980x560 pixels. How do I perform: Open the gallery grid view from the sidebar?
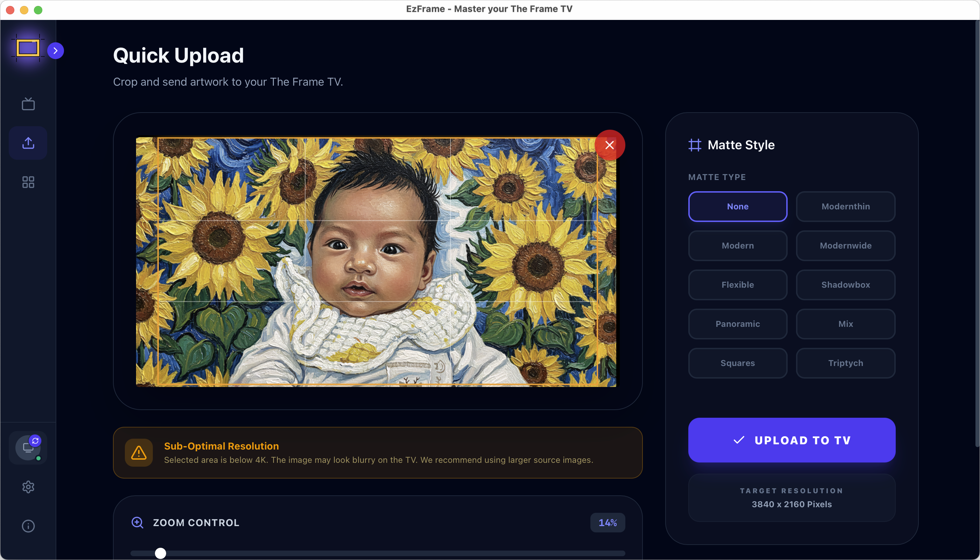28,181
